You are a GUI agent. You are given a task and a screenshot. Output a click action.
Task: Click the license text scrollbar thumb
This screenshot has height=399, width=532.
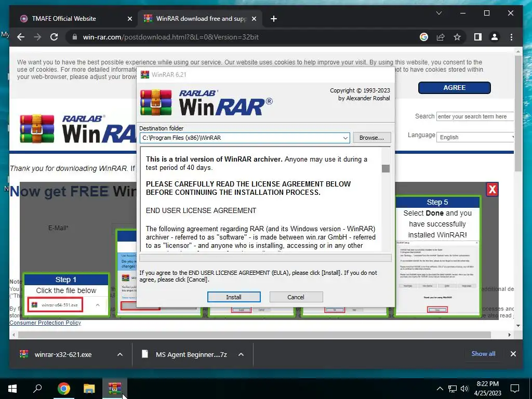(386, 168)
